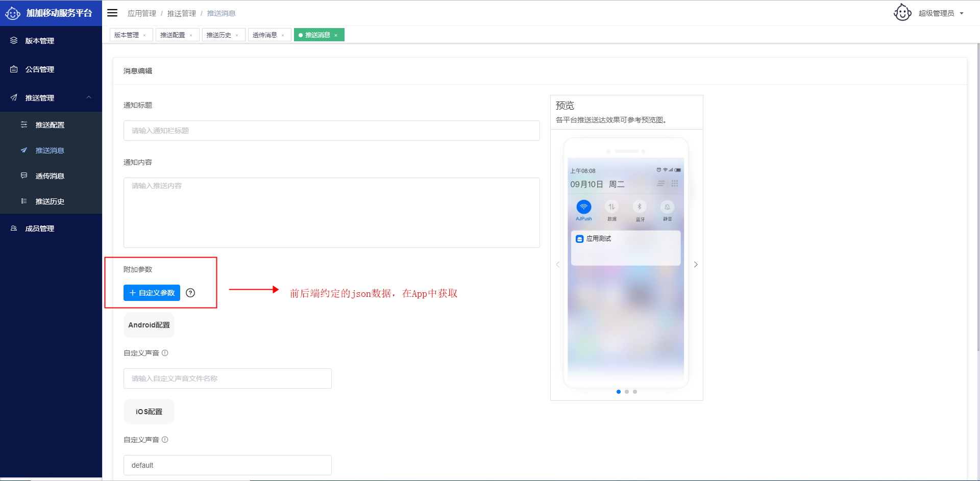Close the 版本管理 tab
The height and width of the screenshot is (481, 980).
[144, 35]
